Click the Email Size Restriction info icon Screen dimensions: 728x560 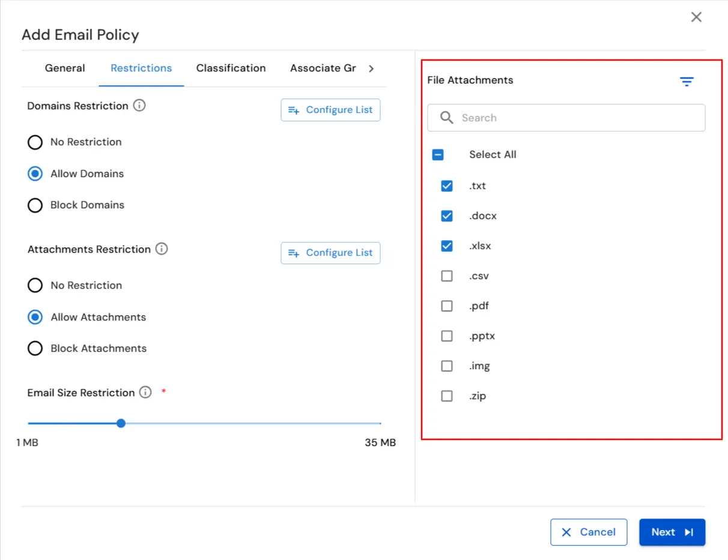coord(145,392)
